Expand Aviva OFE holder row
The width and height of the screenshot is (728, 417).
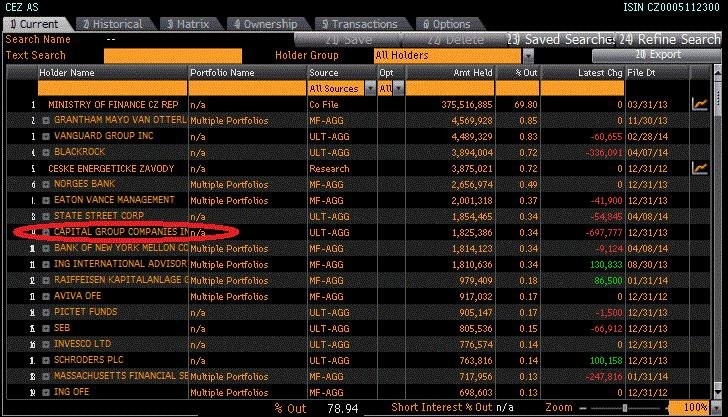click(x=46, y=296)
